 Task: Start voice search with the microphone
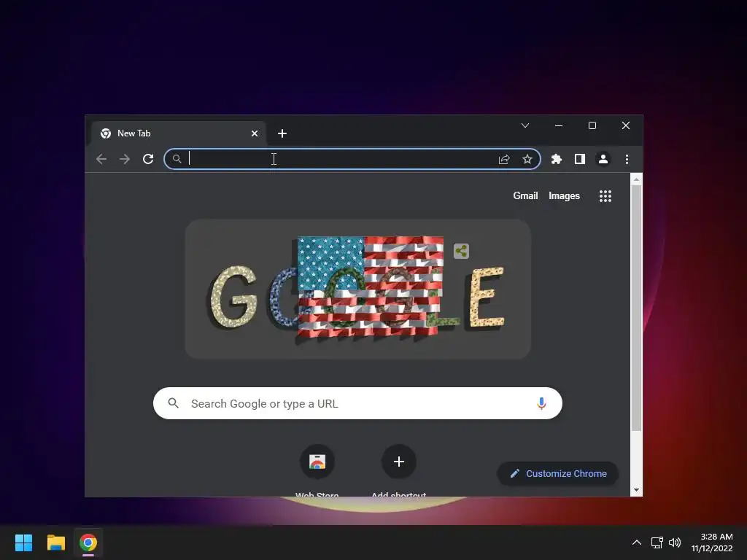pyautogui.click(x=541, y=403)
